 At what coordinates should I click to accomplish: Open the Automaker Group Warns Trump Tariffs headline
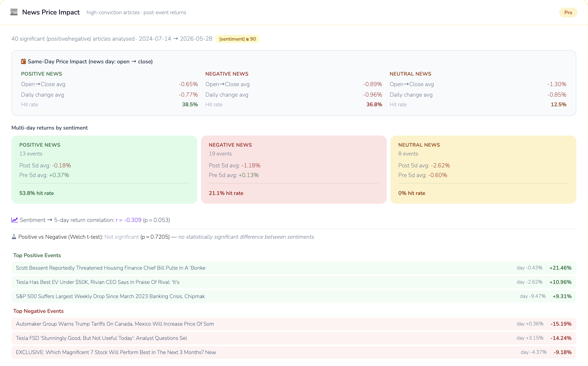coord(115,324)
